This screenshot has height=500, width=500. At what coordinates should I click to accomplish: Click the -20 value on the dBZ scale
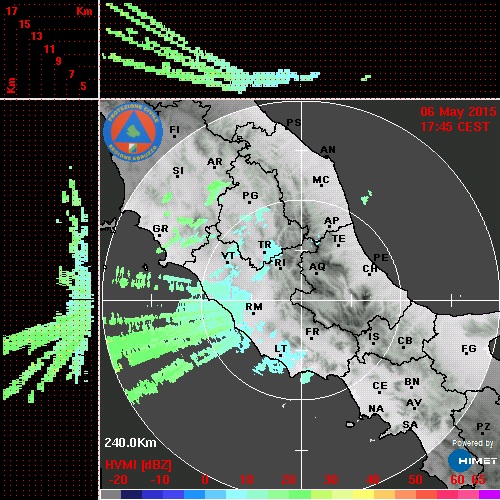click(118, 480)
